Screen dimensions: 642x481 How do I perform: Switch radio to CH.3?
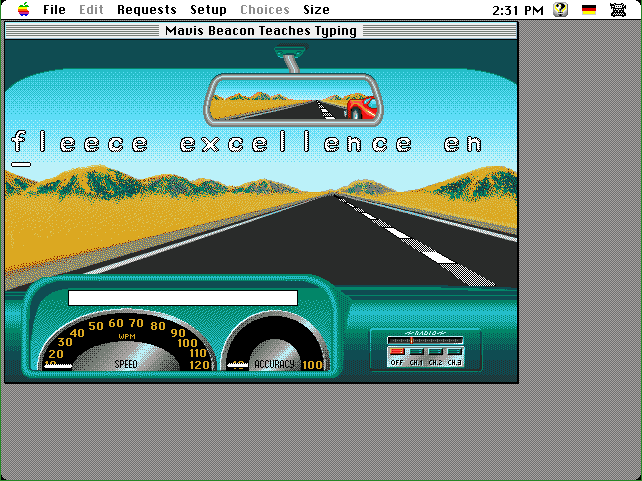tap(455, 352)
